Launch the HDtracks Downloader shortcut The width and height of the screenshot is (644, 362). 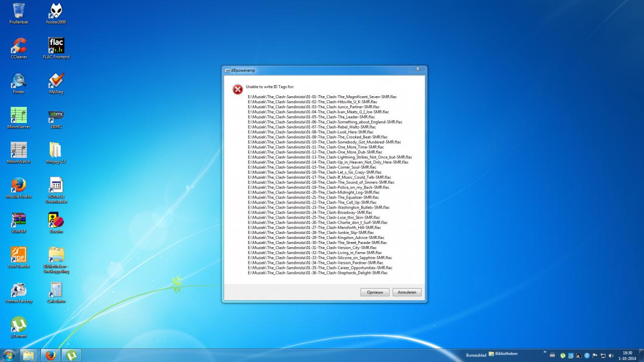pos(56,185)
